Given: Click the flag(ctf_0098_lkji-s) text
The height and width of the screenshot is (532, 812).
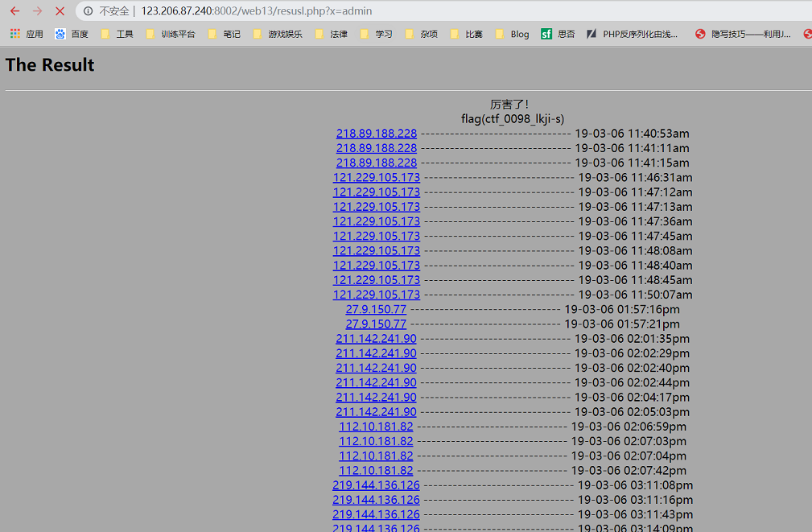Looking at the screenshot, I should [x=513, y=118].
